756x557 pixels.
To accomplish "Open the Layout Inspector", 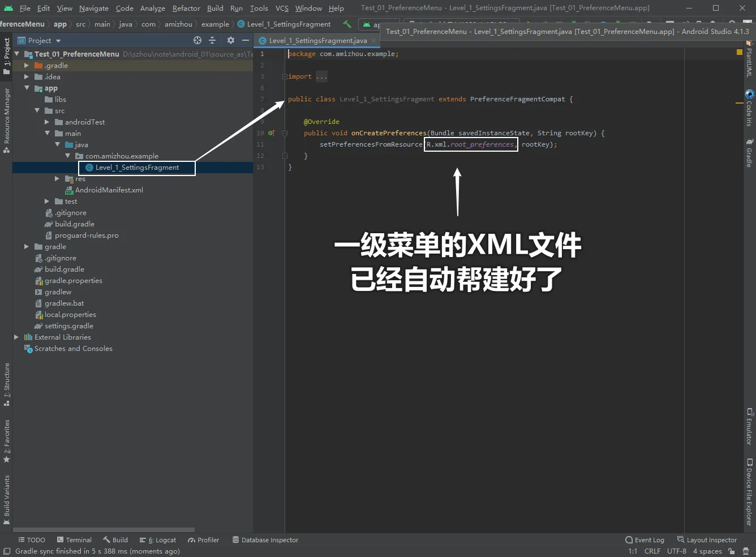I will (x=707, y=540).
